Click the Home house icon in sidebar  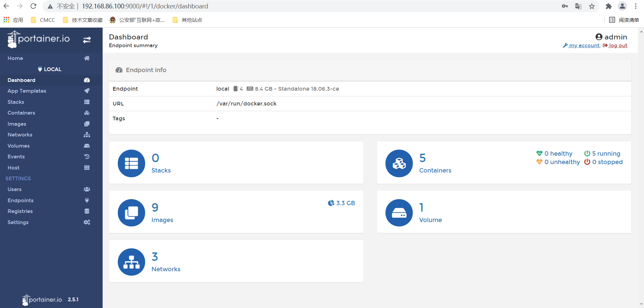pos(87,58)
